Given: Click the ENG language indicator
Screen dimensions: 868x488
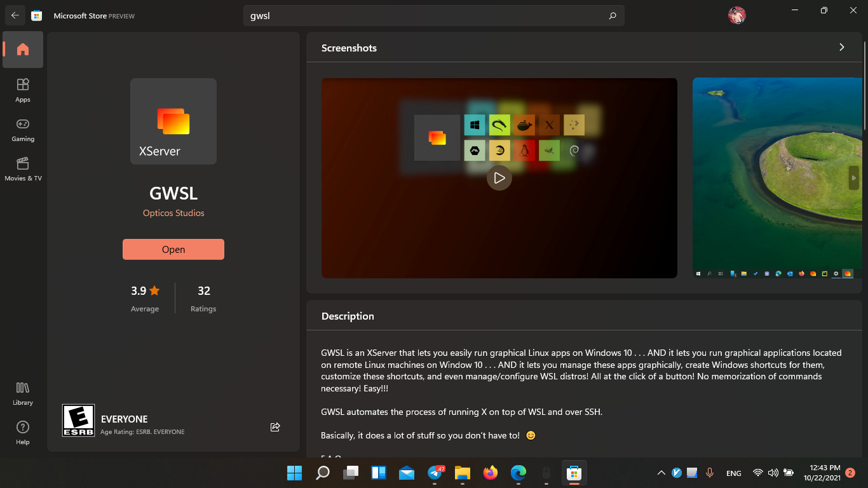Looking at the screenshot, I should click(x=733, y=473).
